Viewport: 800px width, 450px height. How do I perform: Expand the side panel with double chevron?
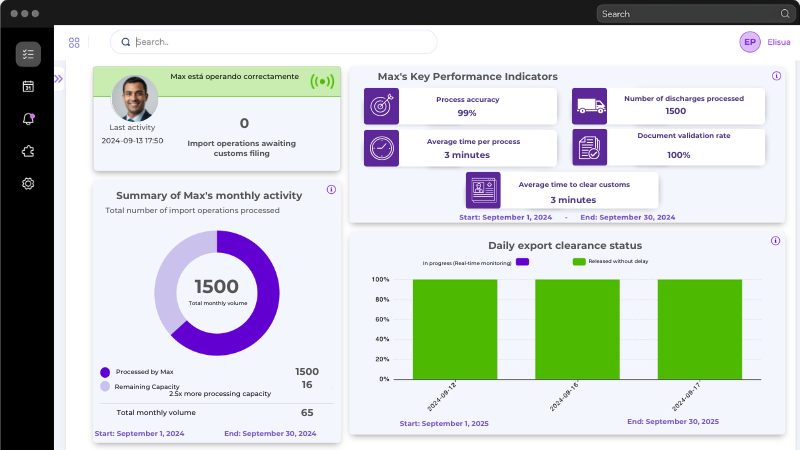tap(58, 78)
